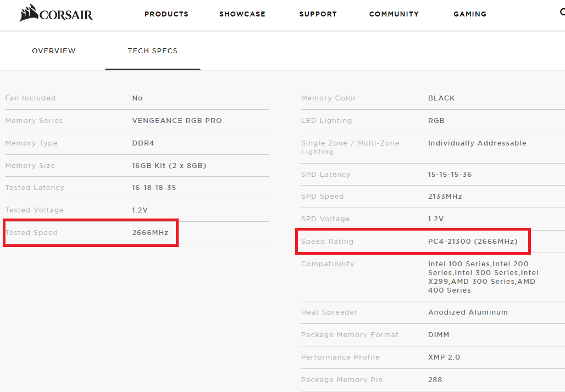Screen dimensions: 565x392
Task: Select the Tested Voltage 1.2V value
Action: (x=140, y=210)
